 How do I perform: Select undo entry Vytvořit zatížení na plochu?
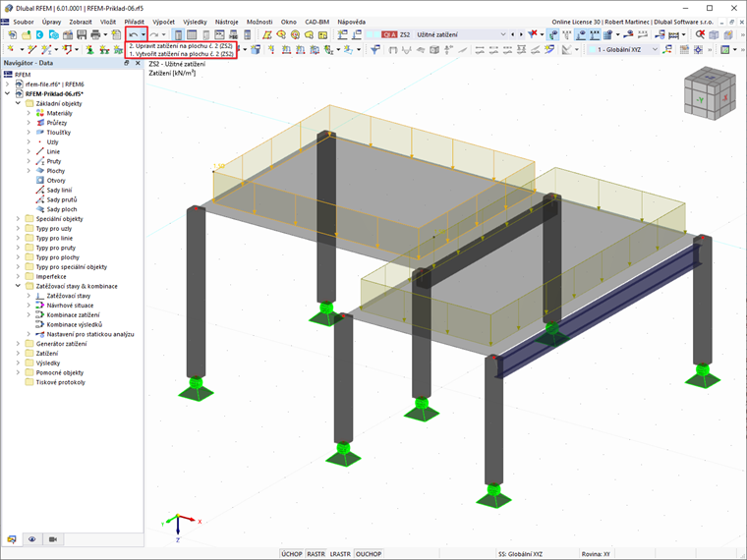[x=181, y=54]
